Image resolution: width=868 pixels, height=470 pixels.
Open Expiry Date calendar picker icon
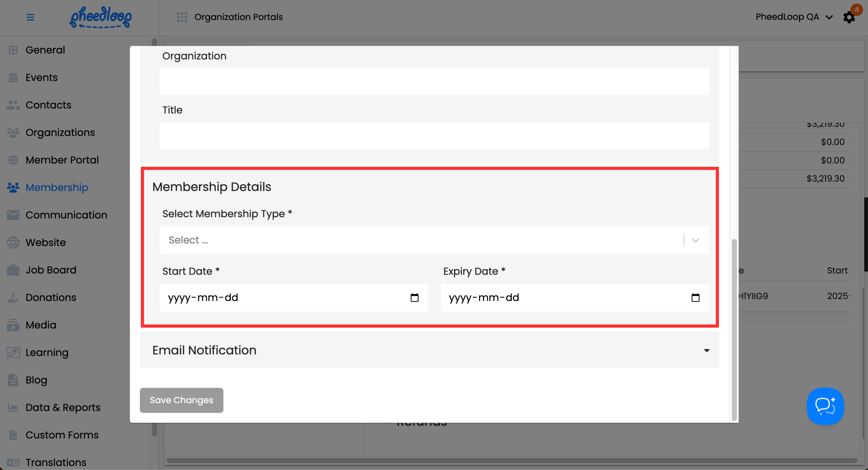point(695,298)
